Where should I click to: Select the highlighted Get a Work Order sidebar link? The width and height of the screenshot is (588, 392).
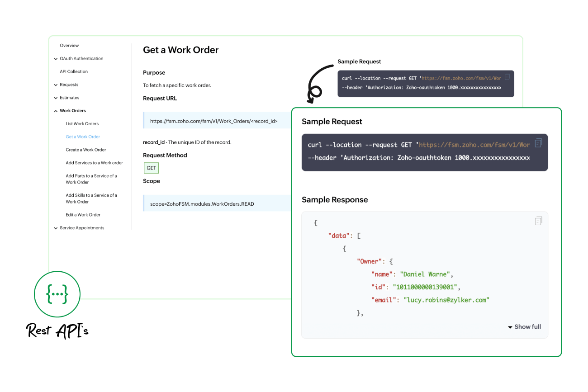pyautogui.click(x=83, y=137)
